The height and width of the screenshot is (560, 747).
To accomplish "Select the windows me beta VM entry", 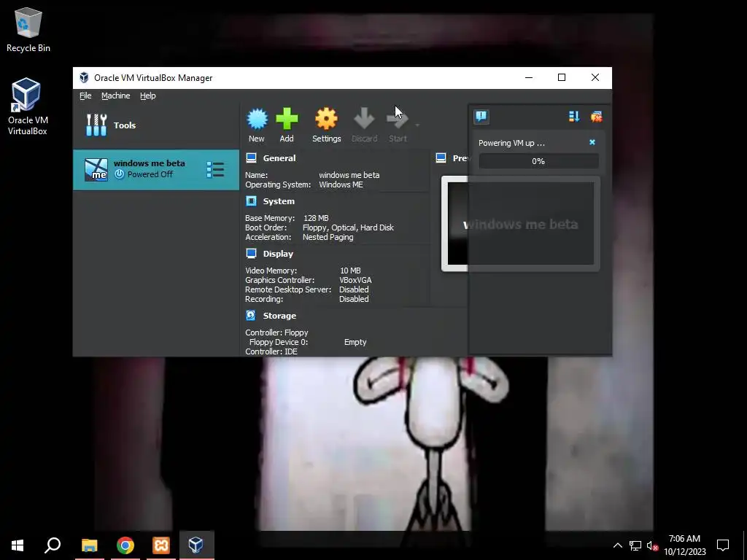I will pos(156,169).
